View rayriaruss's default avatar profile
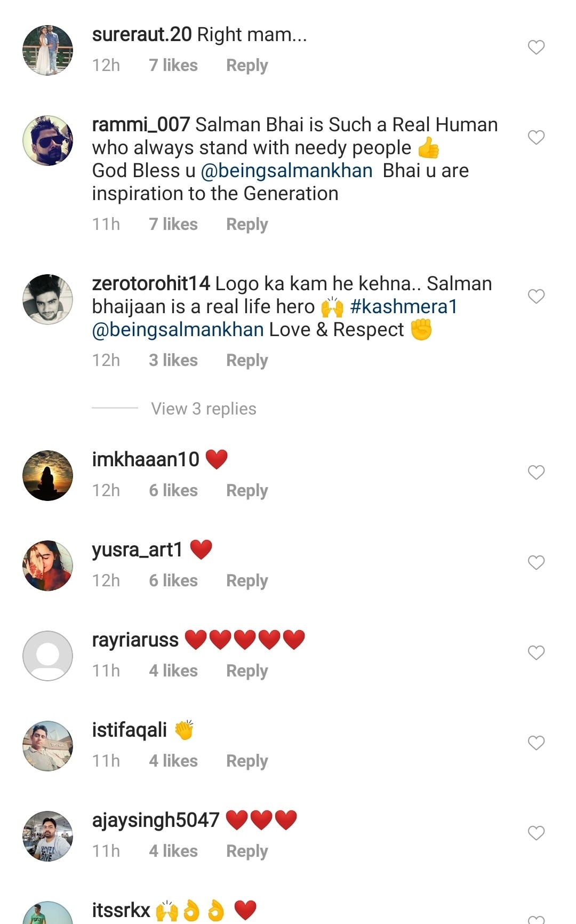 [x=47, y=656]
